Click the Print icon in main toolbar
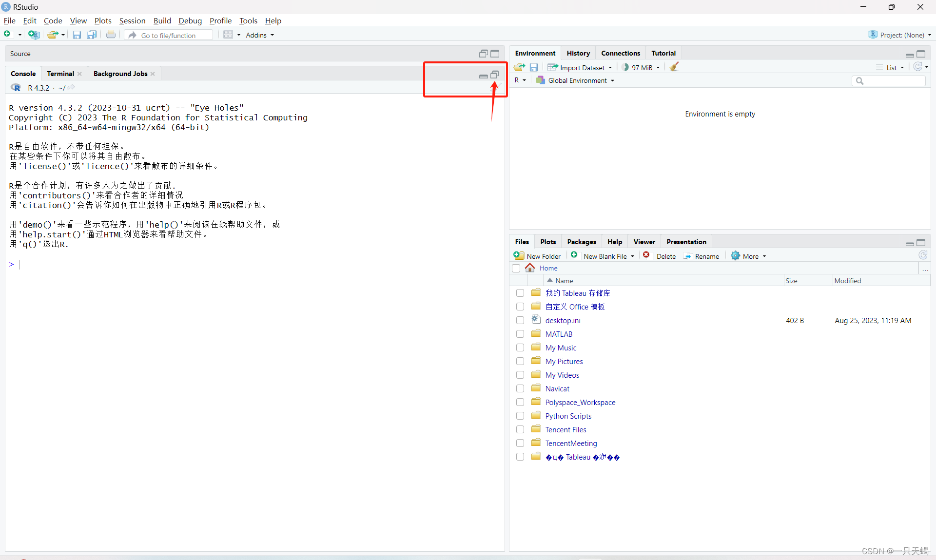This screenshot has width=936, height=560. (111, 35)
